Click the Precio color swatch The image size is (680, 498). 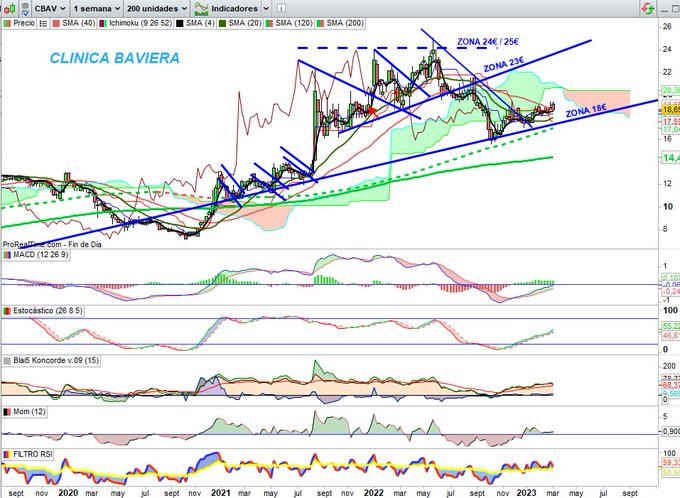pos(7,23)
